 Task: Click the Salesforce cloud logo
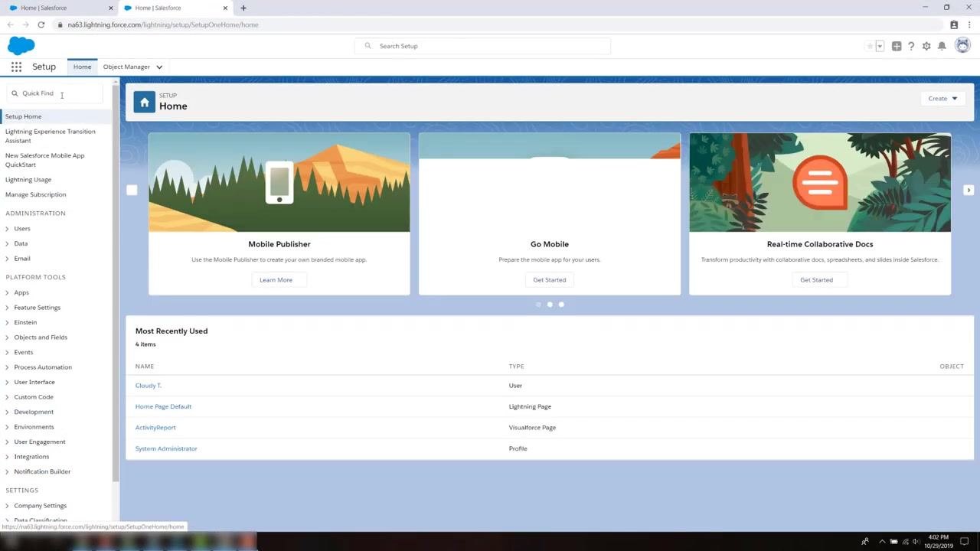pos(21,46)
